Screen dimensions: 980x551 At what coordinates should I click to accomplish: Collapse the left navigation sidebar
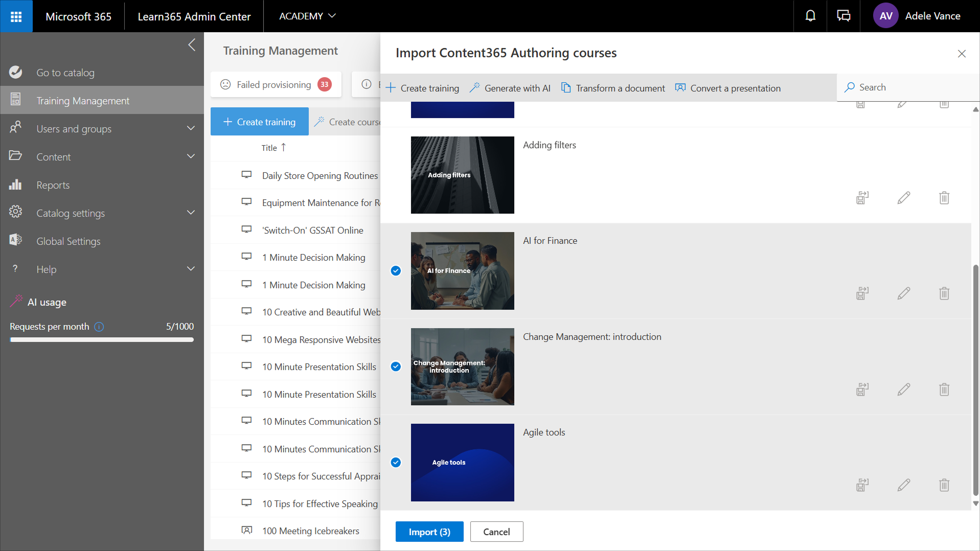click(192, 45)
